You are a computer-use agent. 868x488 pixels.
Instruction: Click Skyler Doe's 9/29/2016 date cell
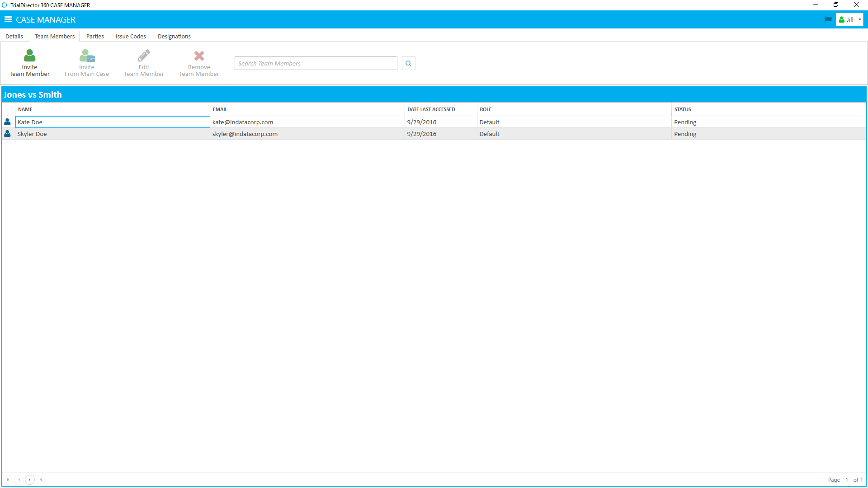tap(441, 134)
